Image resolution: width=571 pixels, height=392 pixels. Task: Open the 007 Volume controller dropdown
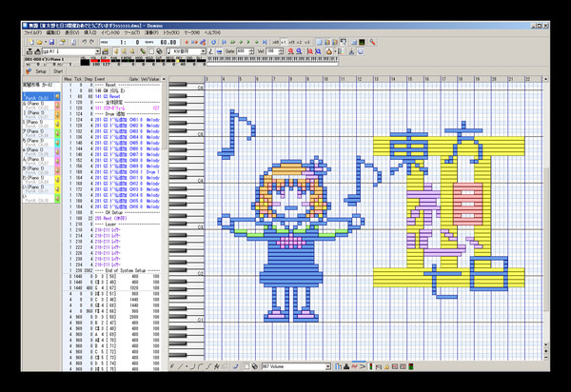[x=327, y=366]
